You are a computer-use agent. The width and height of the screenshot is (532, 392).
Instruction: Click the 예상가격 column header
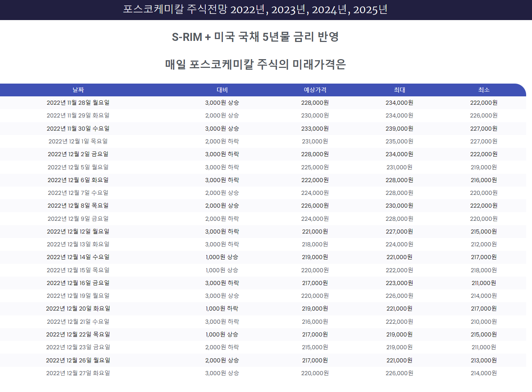pyautogui.click(x=315, y=90)
